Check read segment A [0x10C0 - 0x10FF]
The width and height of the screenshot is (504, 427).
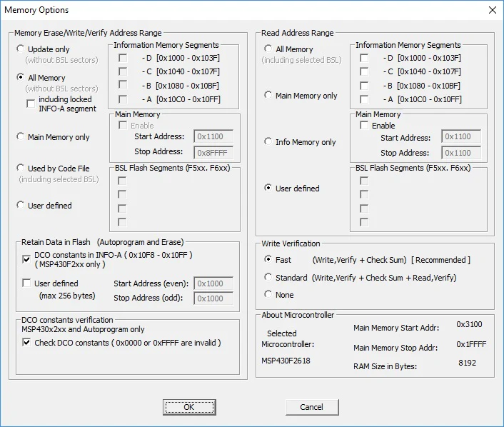(x=364, y=99)
